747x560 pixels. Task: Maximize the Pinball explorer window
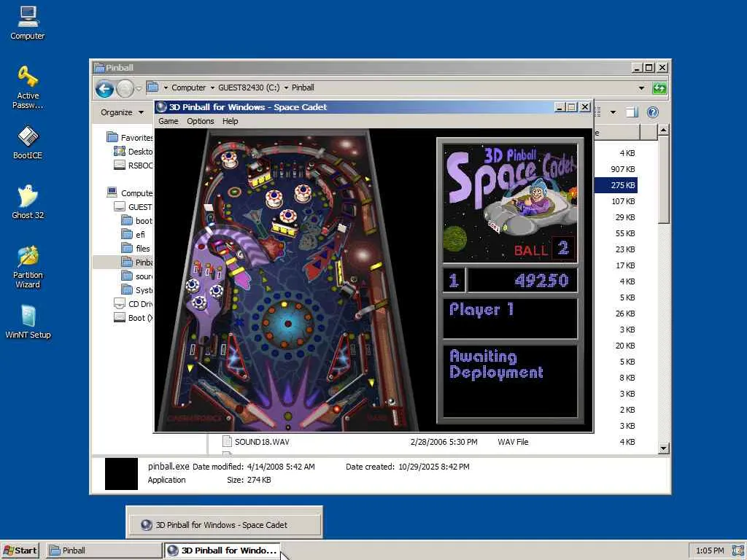[x=649, y=68]
